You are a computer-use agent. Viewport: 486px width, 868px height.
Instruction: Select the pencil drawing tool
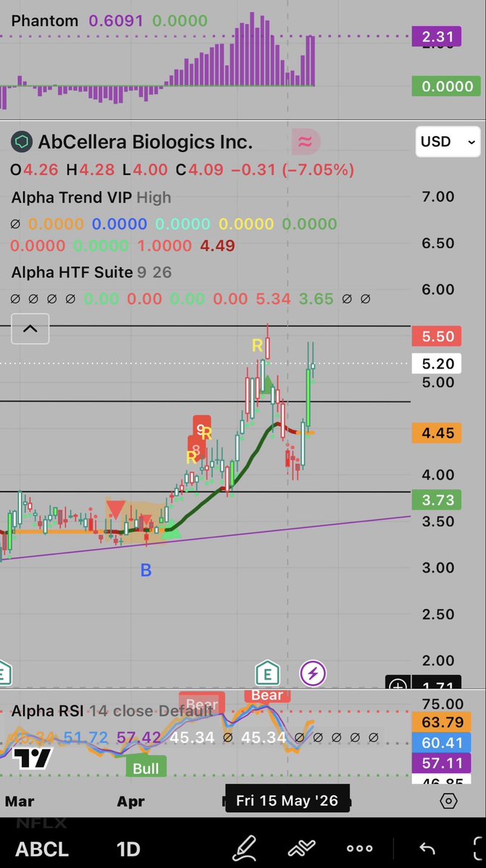245,848
